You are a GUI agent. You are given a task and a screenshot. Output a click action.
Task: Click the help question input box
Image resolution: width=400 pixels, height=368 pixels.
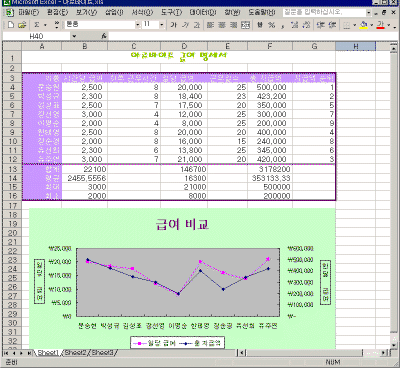pos(324,12)
